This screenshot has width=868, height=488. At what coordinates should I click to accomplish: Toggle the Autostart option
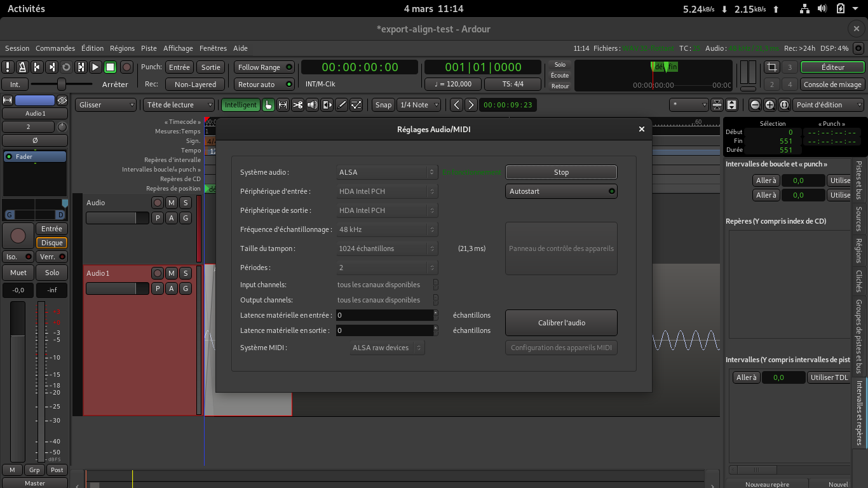[x=561, y=191]
